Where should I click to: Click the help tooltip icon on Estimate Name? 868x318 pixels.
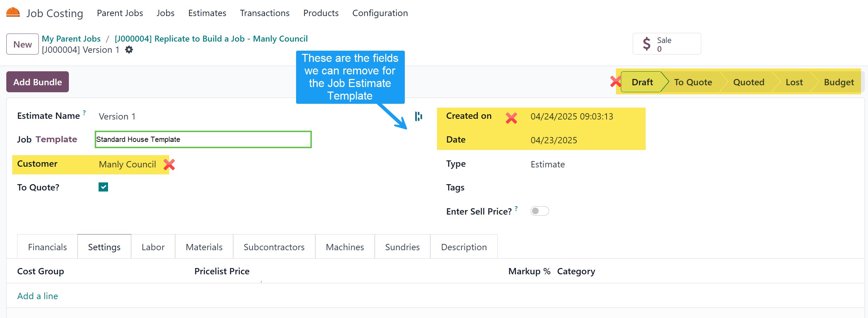84,113
